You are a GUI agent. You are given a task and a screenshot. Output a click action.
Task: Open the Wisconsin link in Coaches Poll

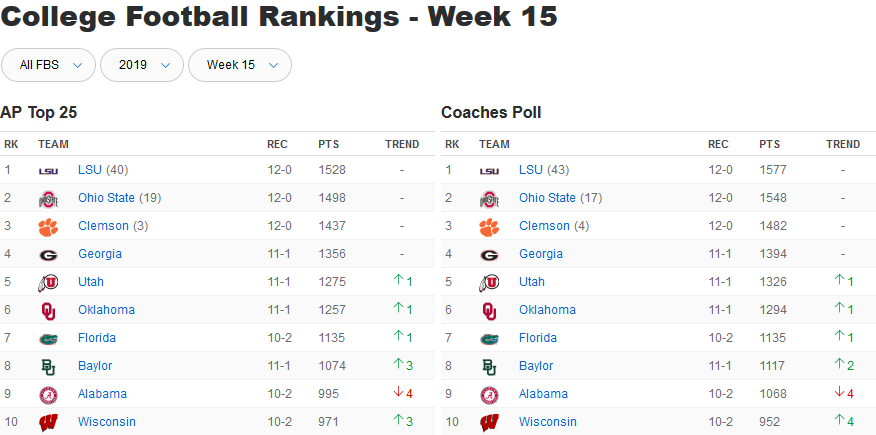(548, 422)
